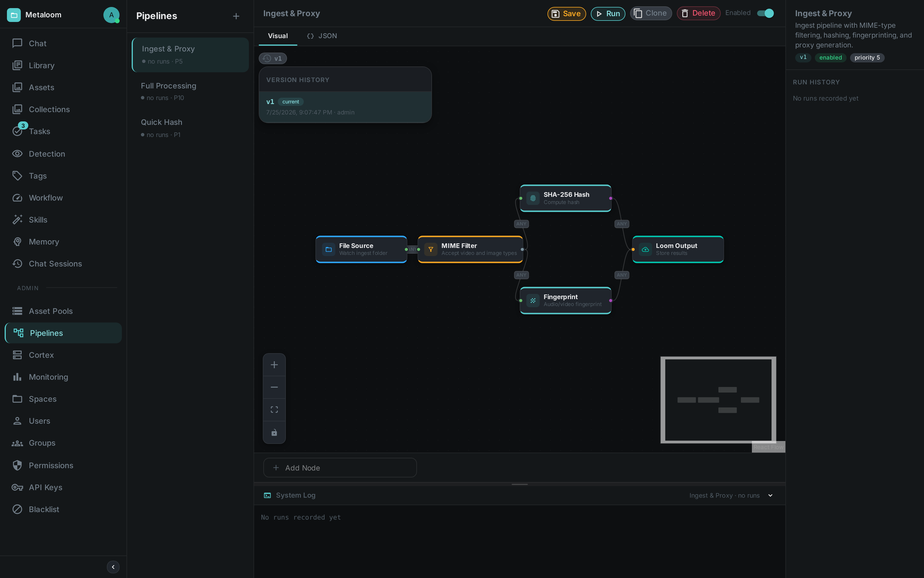Viewport: 924px width, 578px height.
Task: Click the green enabled badge
Action: pyautogui.click(x=830, y=58)
